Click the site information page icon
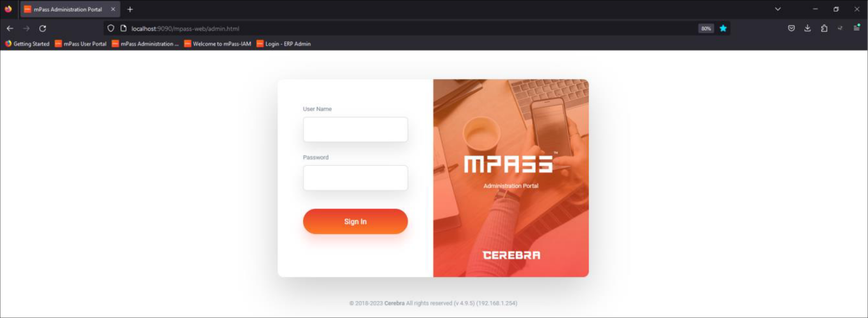The height and width of the screenshot is (318, 868). [123, 29]
